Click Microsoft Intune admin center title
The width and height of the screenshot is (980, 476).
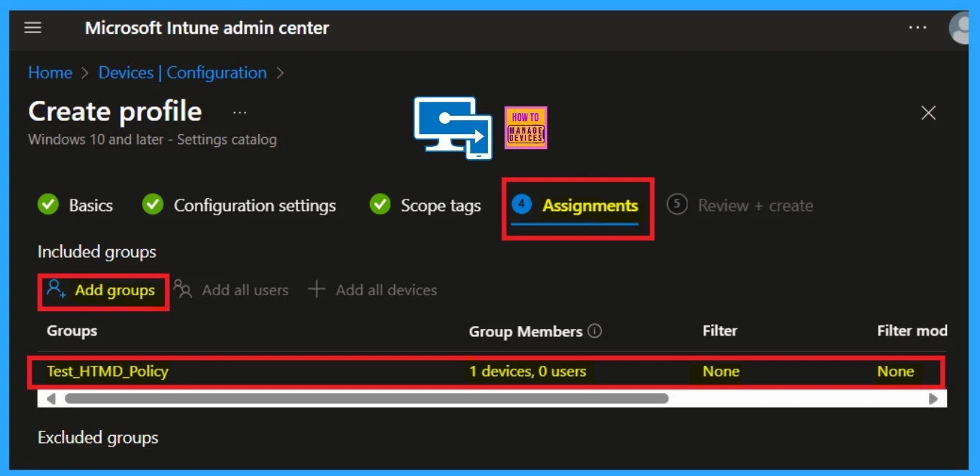click(207, 28)
